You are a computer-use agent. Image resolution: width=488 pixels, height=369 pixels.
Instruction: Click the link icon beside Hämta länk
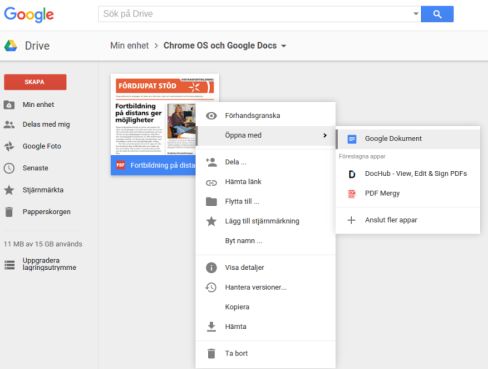click(211, 183)
